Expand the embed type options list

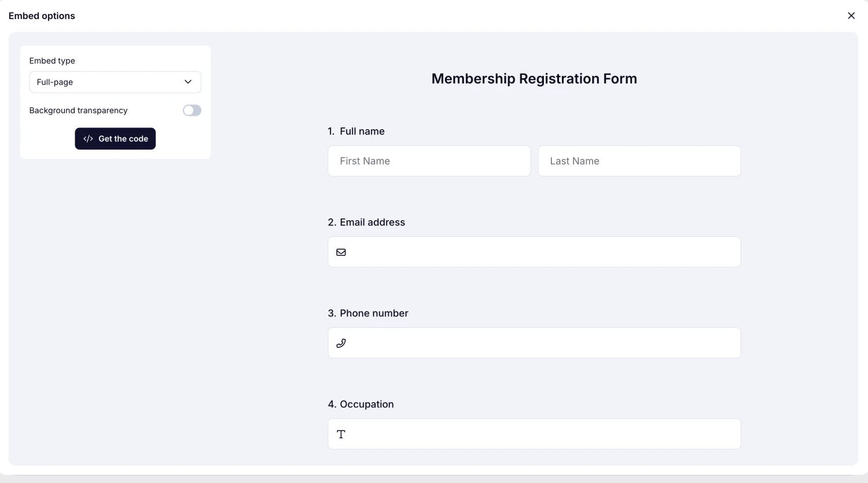[115, 82]
